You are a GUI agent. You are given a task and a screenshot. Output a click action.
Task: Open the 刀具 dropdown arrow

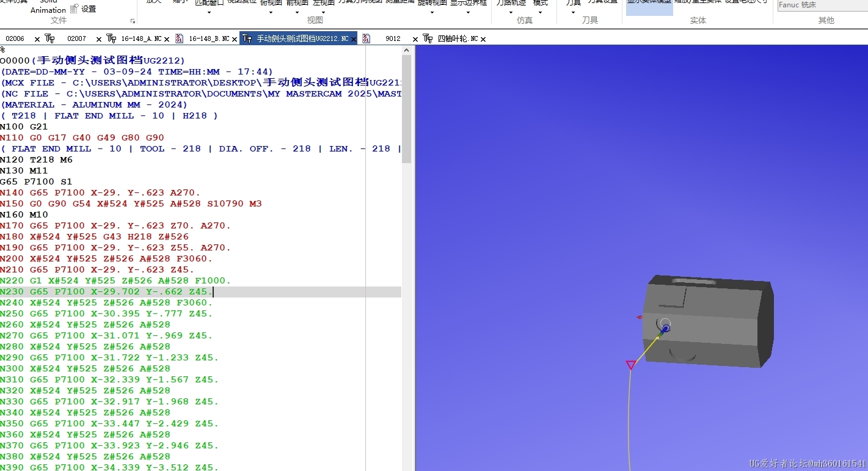[573, 12]
